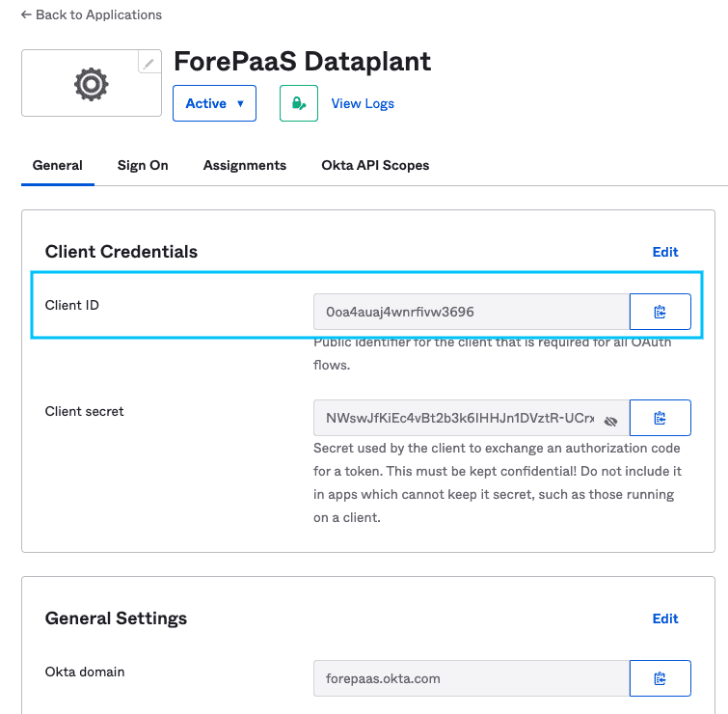This screenshot has width=728, height=714.
Task: Click the pencil edit logo icon
Action: 149,63
